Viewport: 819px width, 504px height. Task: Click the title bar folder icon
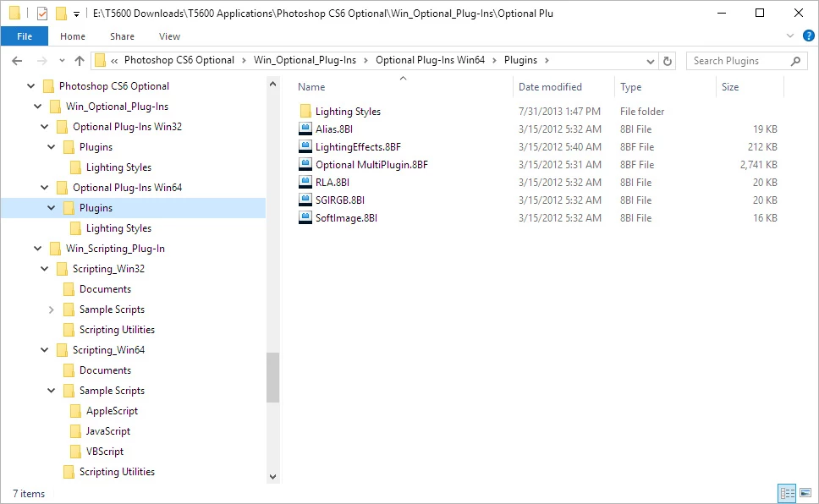click(14, 13)
